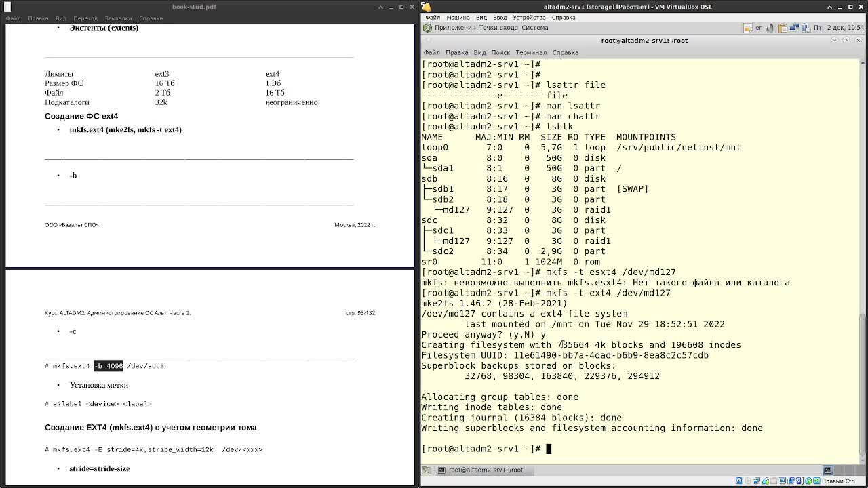The height and width of the screenshot is (488, 868).
Task: Click the show desktop panel button
Action: (x=427, y=470)
